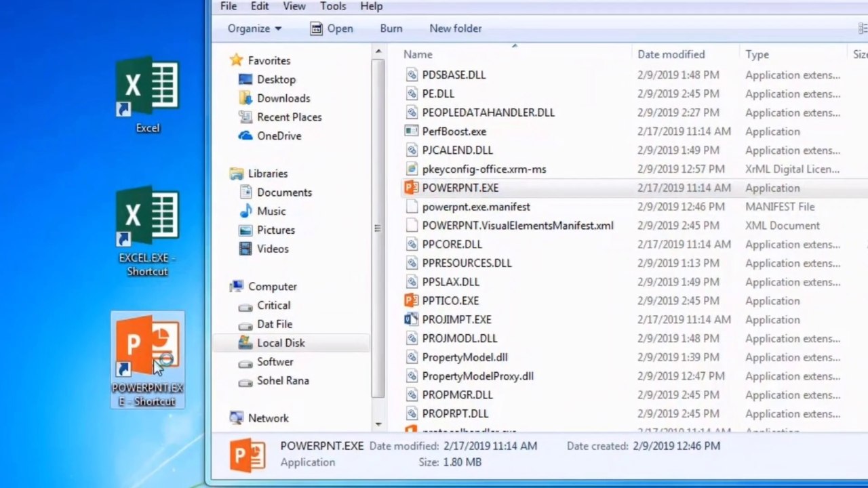Click the Documents library icon
The height and width of the screenshot is (488, 868).
(x=245, y=192)
